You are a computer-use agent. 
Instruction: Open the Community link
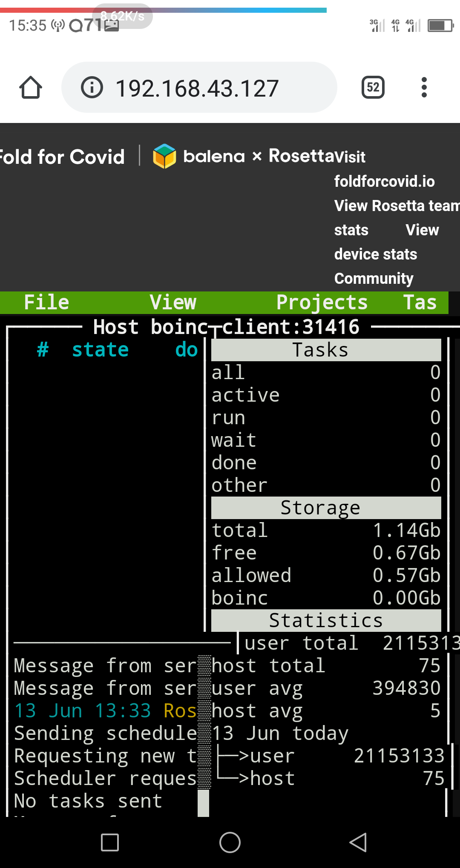pos(374,279)
